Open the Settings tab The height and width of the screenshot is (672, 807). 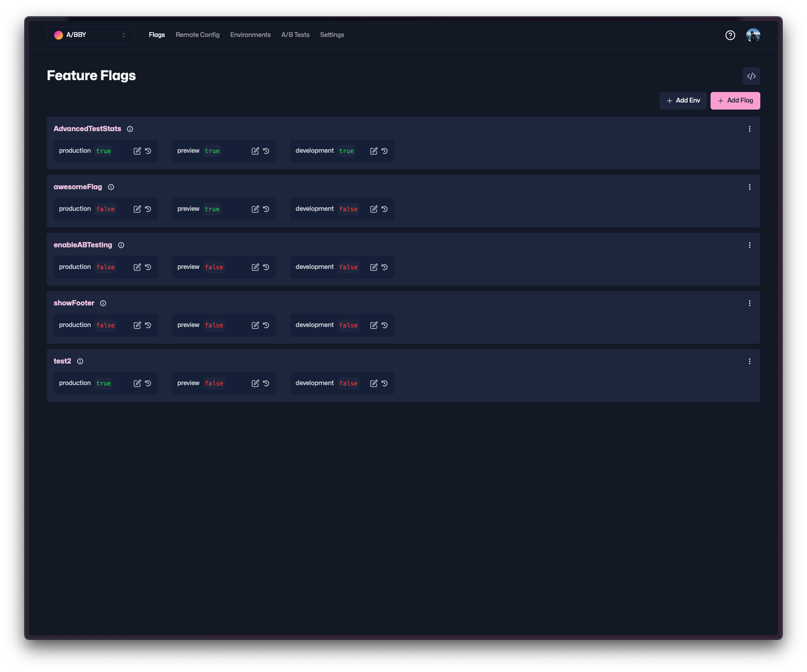[x=332, y=35]
